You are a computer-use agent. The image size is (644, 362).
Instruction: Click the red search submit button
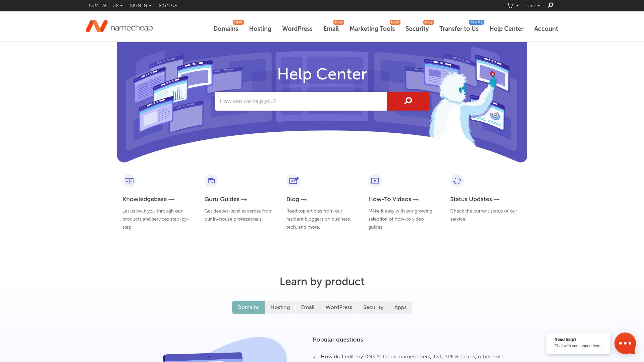[408, 101]
